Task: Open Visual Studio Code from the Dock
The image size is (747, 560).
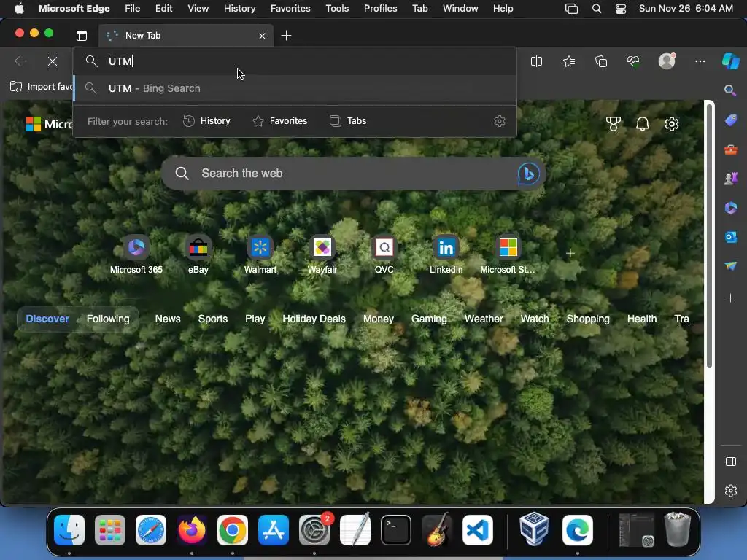Action: [x=478, y=530]
